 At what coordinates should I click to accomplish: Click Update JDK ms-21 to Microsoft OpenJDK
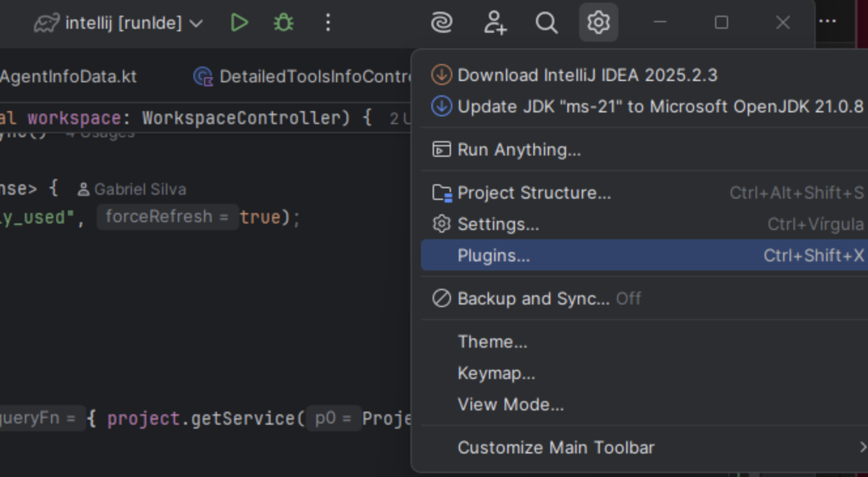tap(659, 106)
